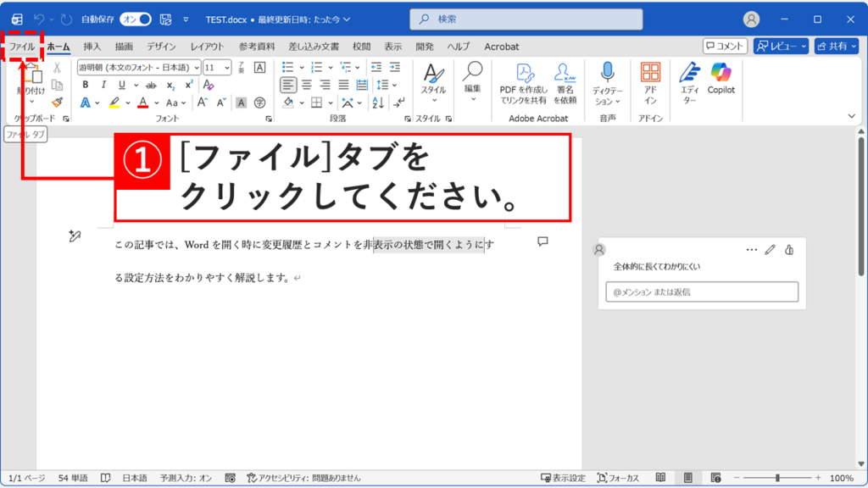Image resolution: width=868 pixels, height=488 pixels.
Task: Start Dictation from the 音声 group
Action: coord(607,80)
